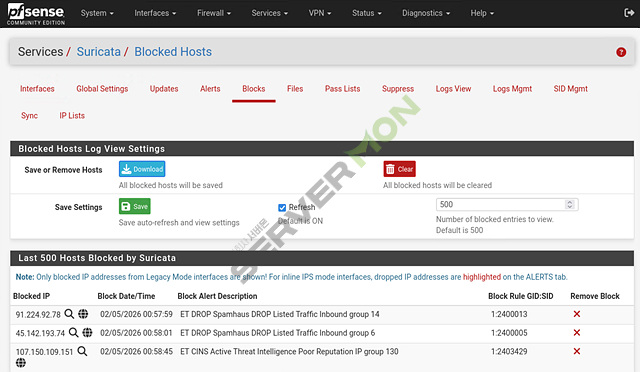Viewport: 640px width, 372px height.
Task: Open the System dropdown menu
Action: point(97,13)
